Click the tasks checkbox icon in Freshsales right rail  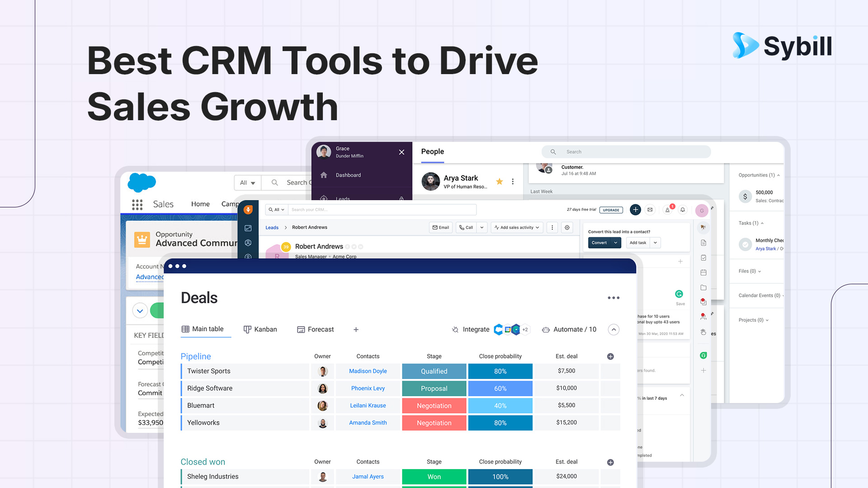[703, 258]
